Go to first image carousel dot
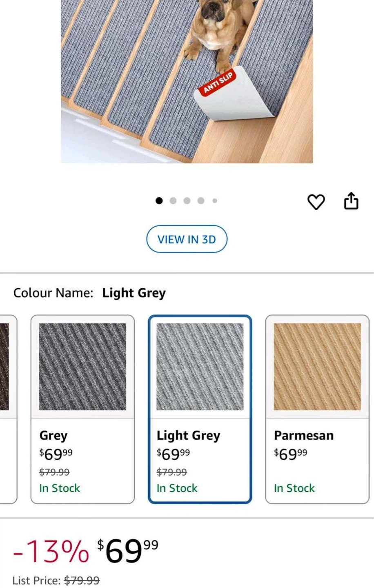This screenshot has width=374, height=588. 159,200
